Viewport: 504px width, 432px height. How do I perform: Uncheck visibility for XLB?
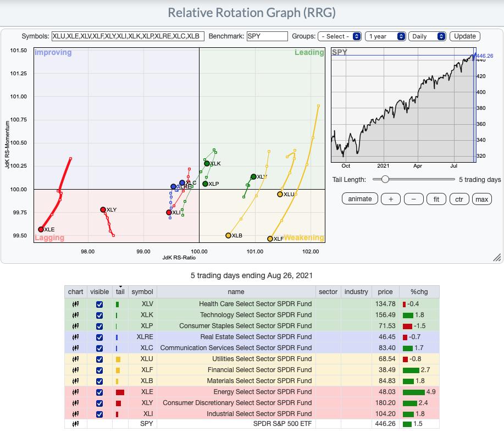pos(99,381)
